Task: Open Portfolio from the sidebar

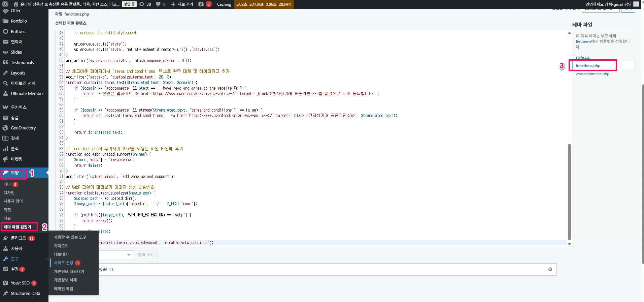Action: point(19,21)
